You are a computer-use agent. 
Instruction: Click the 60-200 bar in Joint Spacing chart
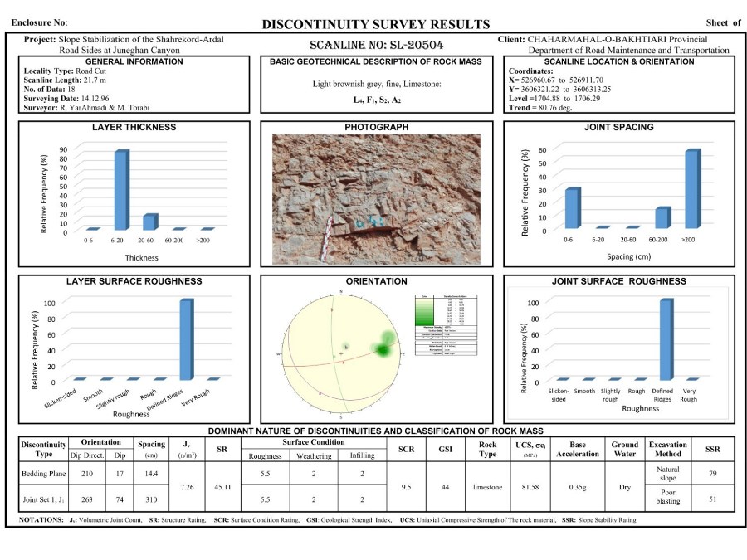coord(663,217)
